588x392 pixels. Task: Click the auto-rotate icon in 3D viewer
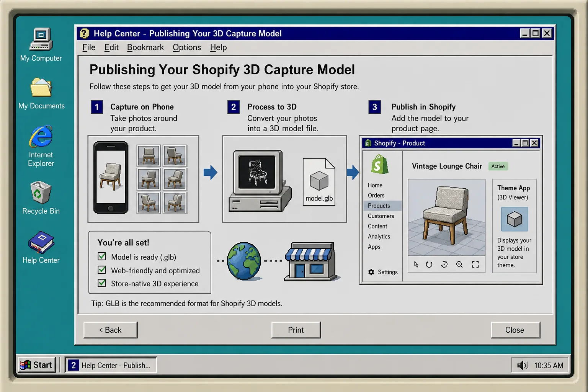point(444,265)
